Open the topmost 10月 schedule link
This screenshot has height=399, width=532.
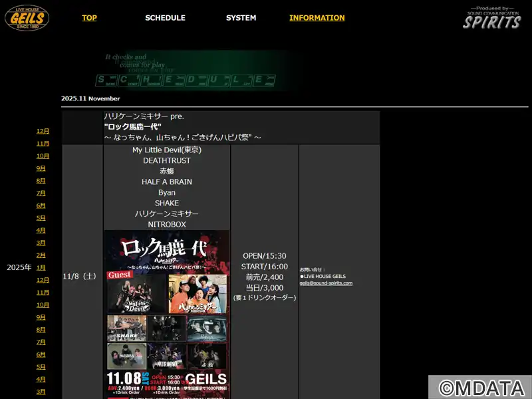[x=43, y=156]
